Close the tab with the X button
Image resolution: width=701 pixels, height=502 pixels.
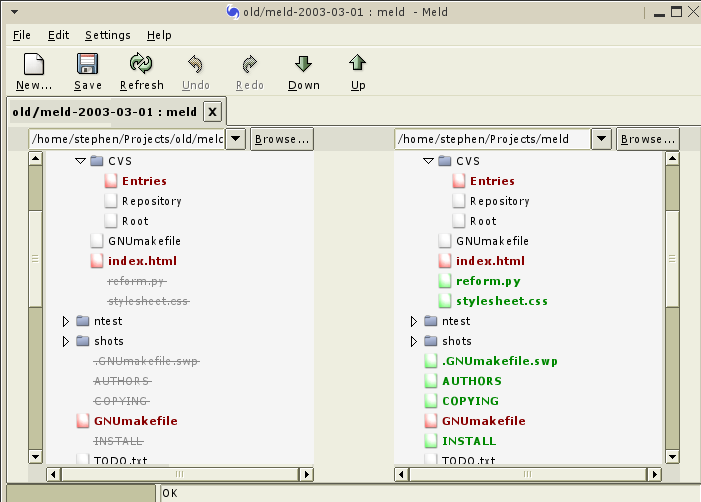coord(213,112)
